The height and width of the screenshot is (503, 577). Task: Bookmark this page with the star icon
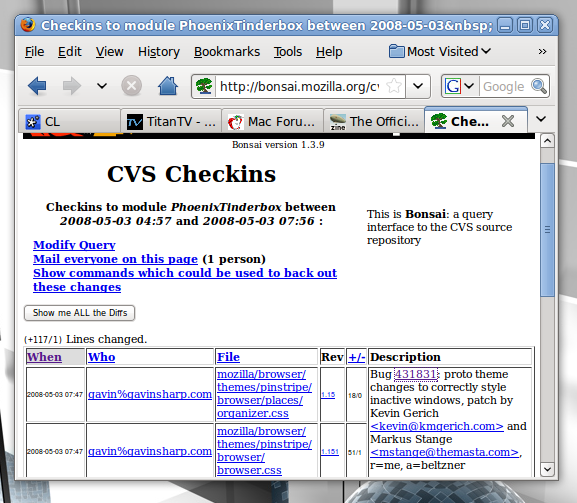(x=394, y=86)
